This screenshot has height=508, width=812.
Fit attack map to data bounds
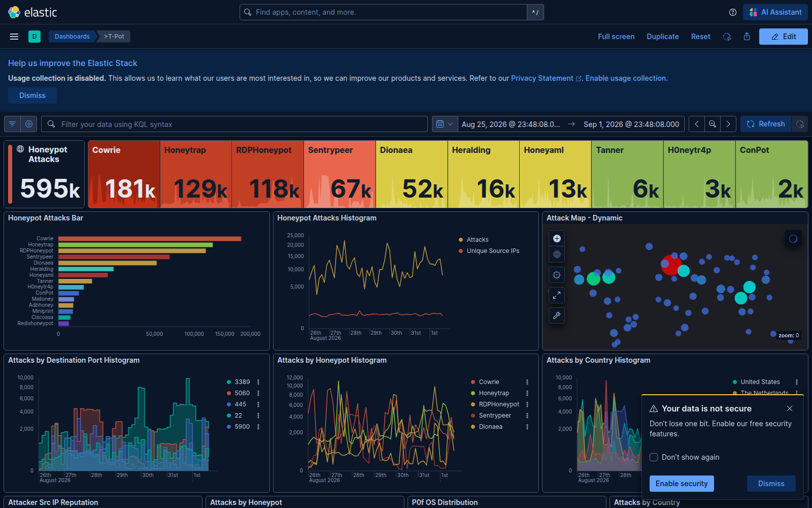click(x=557, y=275)
